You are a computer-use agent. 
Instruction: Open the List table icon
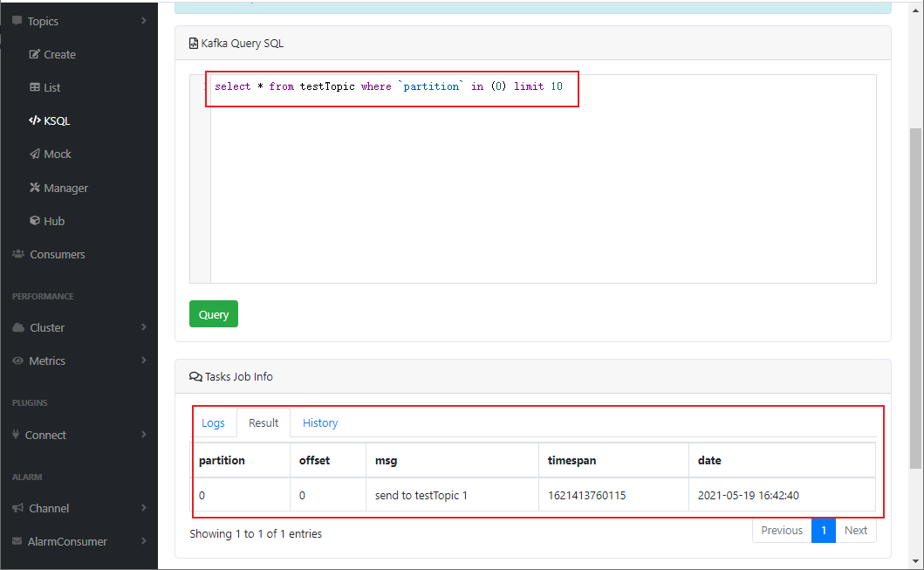(35, 87)
